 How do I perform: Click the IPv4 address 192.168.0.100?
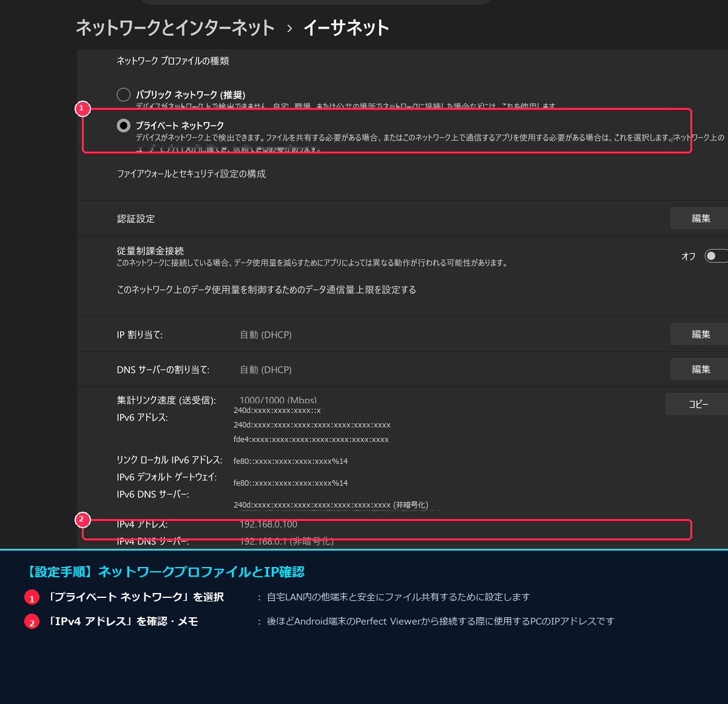268,525
